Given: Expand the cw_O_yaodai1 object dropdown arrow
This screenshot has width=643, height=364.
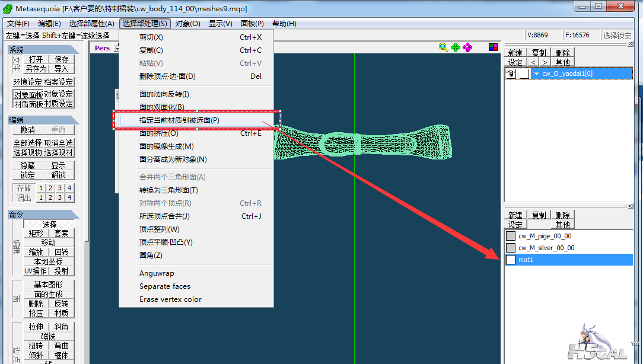Looking at the screenshot, I should tap(536, 74).
